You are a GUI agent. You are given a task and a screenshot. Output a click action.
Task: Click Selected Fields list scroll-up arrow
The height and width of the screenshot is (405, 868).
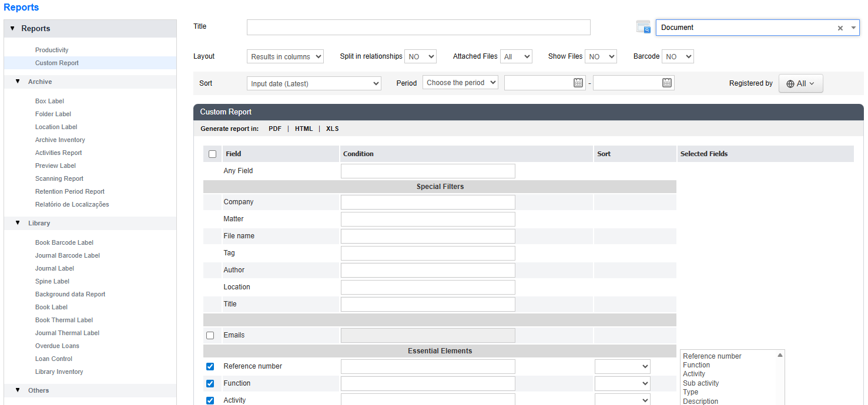tap(780, 355)
